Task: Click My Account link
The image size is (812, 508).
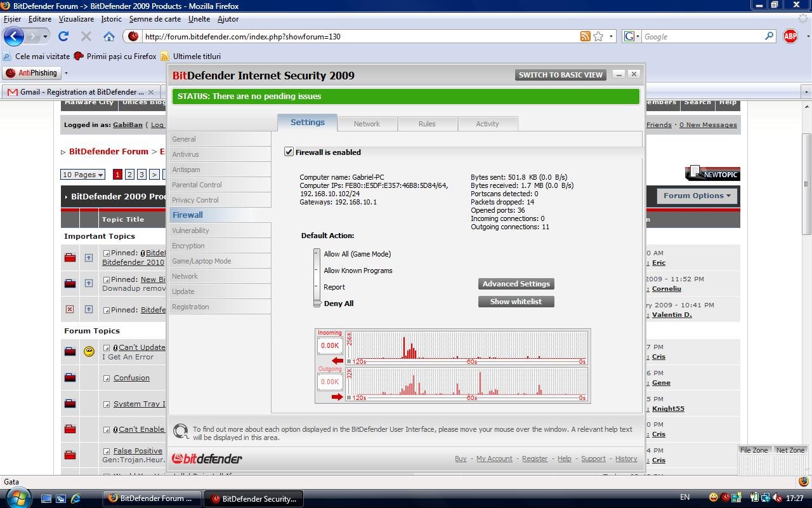Action: pos(494,458)
